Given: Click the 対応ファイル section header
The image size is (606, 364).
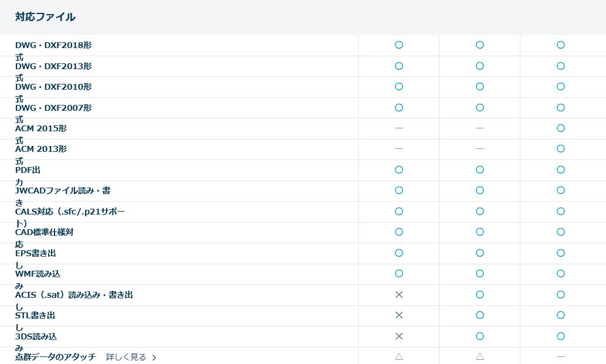Looking at the screenshot, I should tap(45, 17).
